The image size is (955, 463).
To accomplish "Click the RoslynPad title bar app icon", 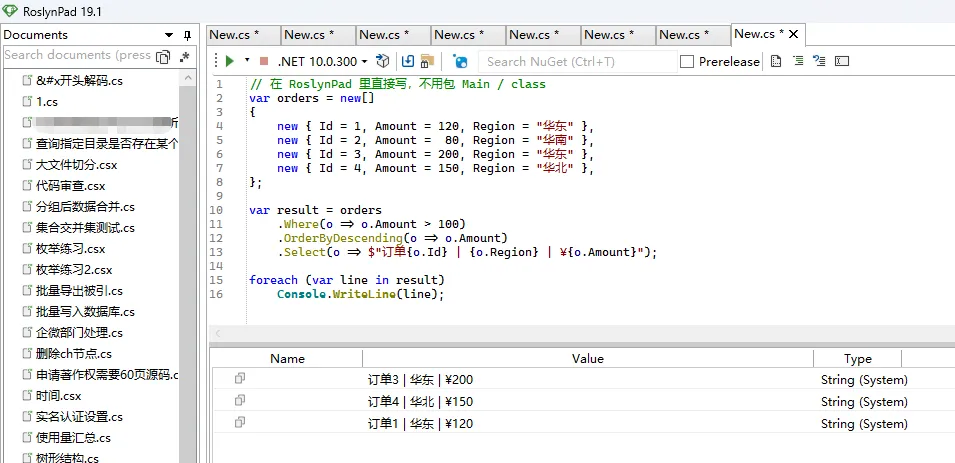I will coord(10,10).
